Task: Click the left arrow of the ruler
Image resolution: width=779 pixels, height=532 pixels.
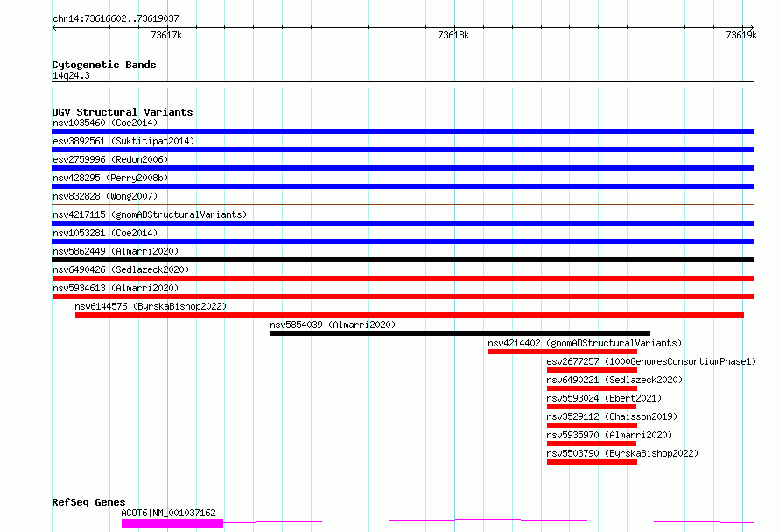Action: click(x=54, y=28)
